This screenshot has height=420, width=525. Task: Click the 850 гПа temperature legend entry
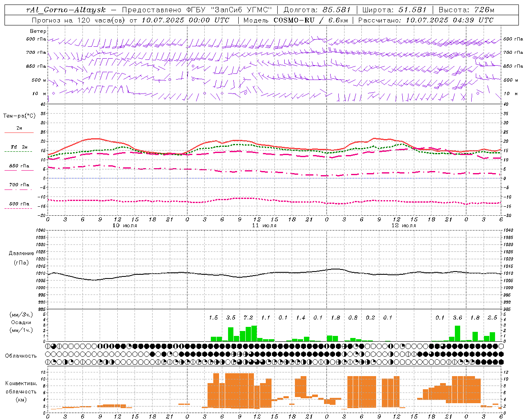coord(19,166)
